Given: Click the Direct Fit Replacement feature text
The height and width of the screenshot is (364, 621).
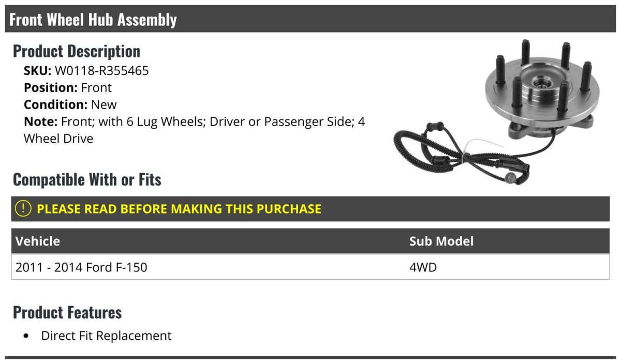Looking at the screenshot, I should coord(106,336).
